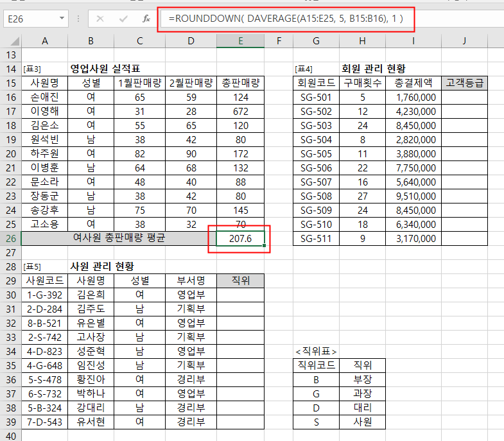Click the 1월판매량 header cell
This screenshot has width=504, height=441.
click(x=139, y=83)
